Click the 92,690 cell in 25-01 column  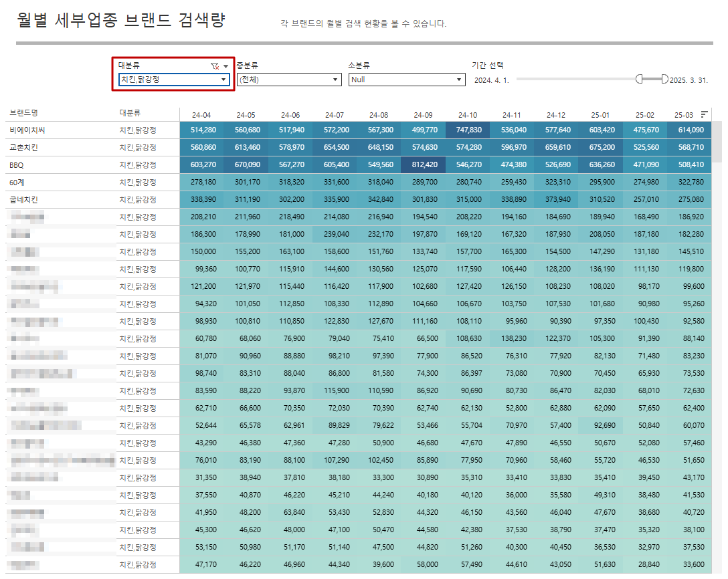click(x=600, y=425)
